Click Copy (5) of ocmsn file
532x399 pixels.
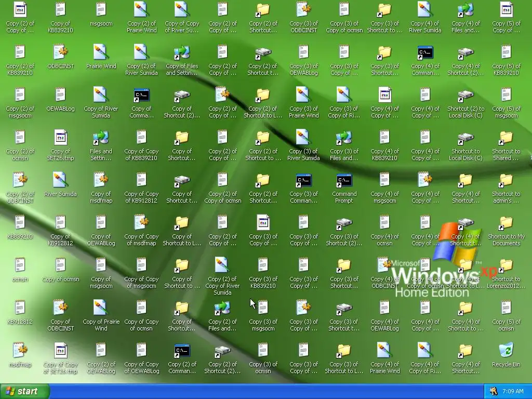coord(506,308)
